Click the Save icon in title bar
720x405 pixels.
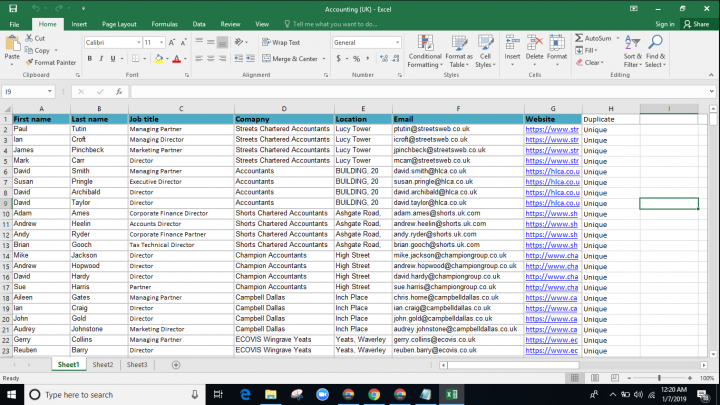click(13, 8)
